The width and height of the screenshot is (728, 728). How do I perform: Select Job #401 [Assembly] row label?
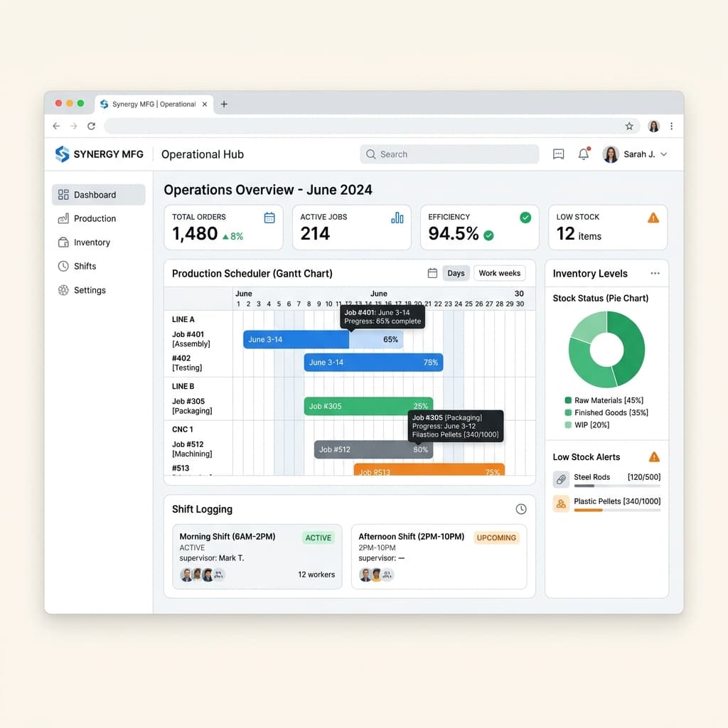191,339
